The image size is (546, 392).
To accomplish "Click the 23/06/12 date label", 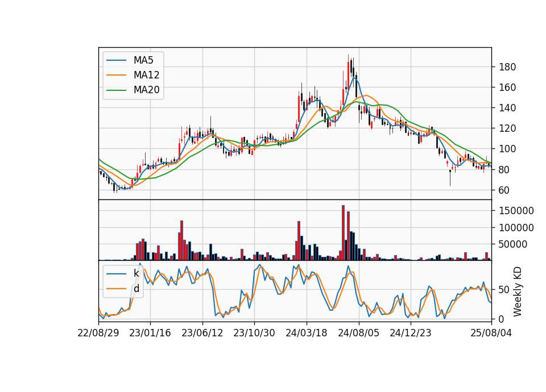I will pyautogui.click(x=202, y=333).
